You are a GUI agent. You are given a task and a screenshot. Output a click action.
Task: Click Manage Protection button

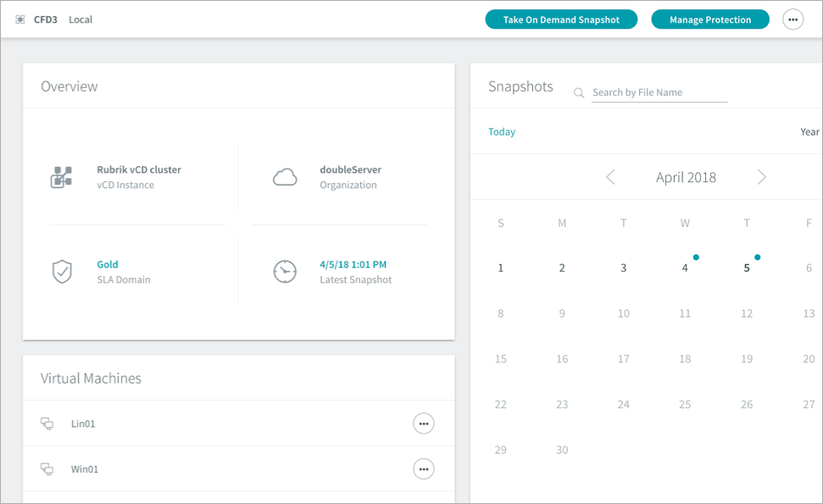point(710,19)
